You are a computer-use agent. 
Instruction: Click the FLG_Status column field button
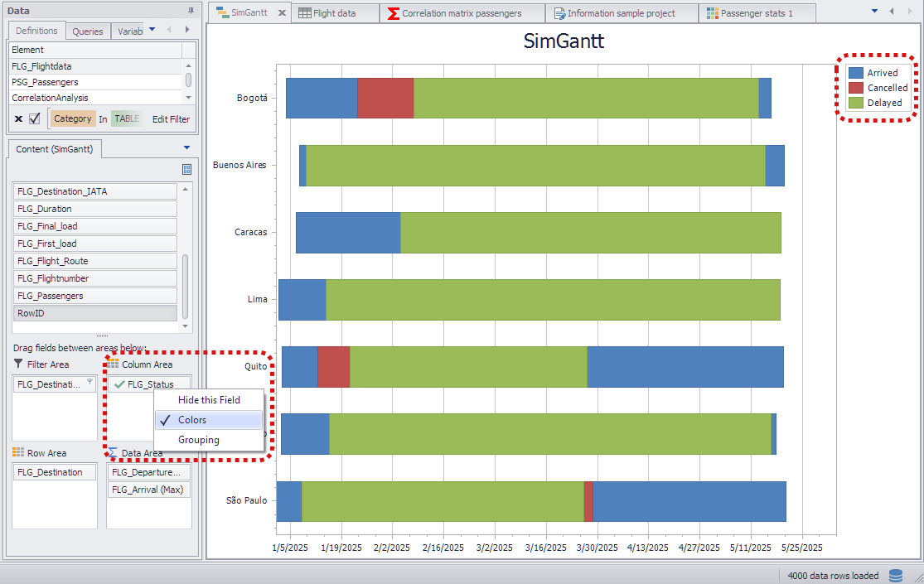[148, 384]
